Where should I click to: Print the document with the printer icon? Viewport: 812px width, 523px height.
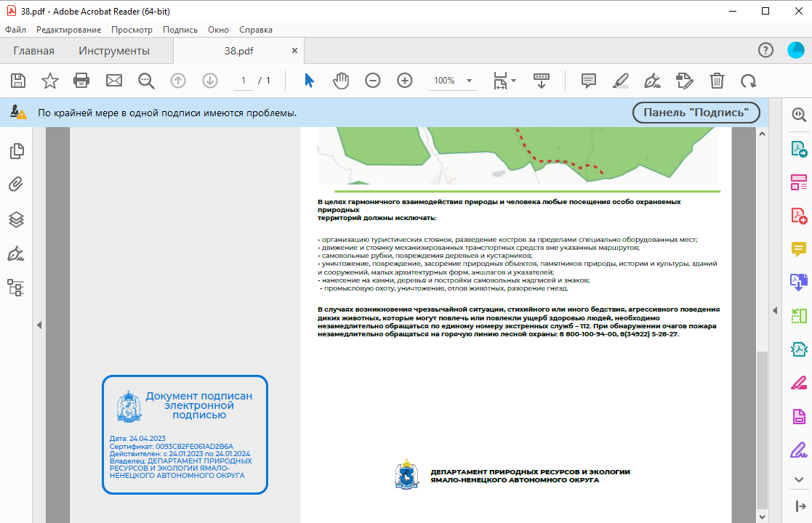tap(81, 81)
